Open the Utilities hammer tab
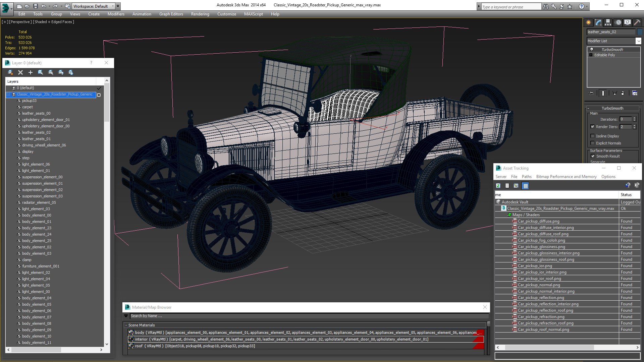This screenshot has height=362, width=644. pos(637,22)
